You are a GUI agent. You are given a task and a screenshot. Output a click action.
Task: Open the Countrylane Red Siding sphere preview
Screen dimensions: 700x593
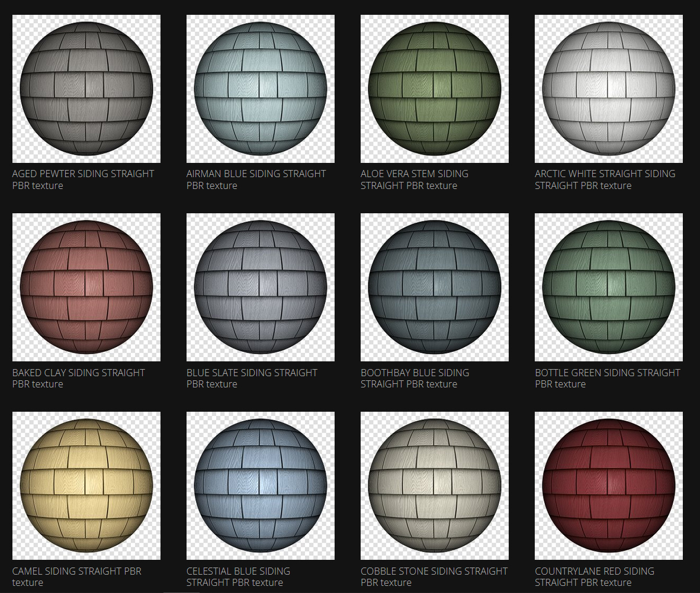click(x=608, y=486)
